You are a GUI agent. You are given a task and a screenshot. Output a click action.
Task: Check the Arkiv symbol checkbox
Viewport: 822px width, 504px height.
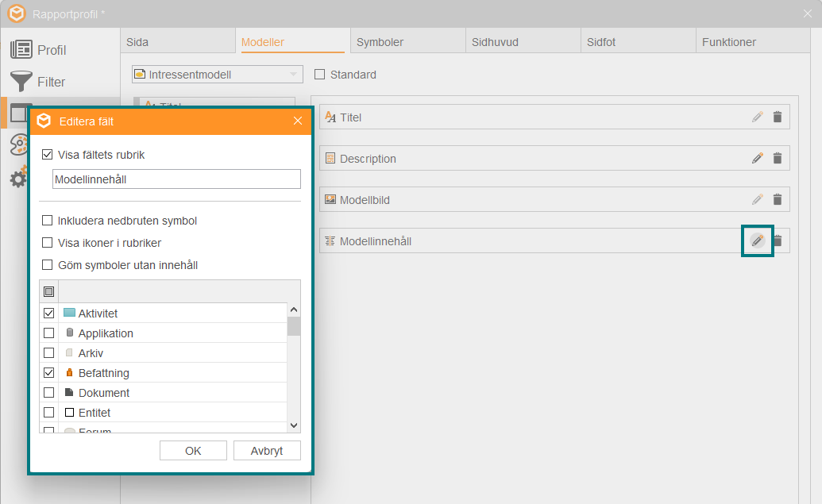pyautogui.click(x=48, y=352)
